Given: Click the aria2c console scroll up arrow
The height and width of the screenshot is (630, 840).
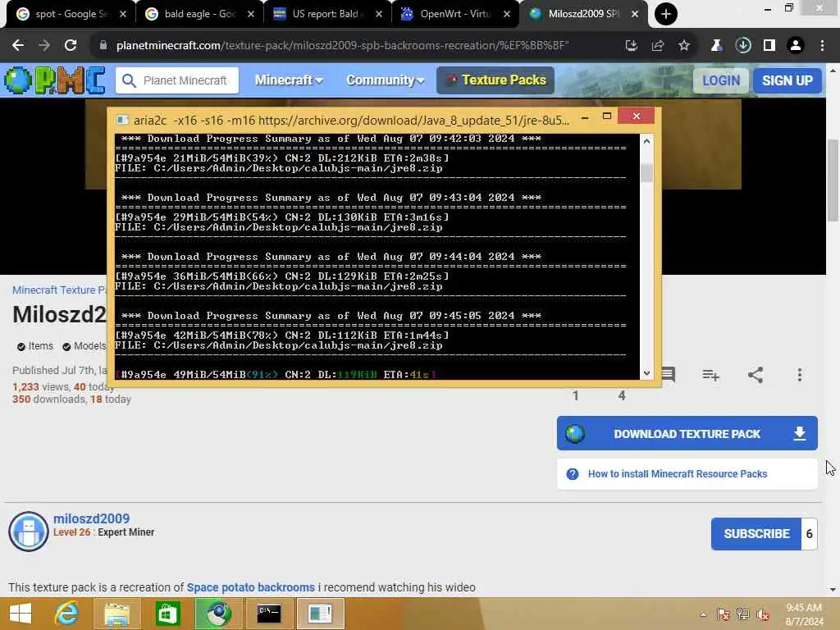Looking at the screenshot, I should [x=646, y=141].
